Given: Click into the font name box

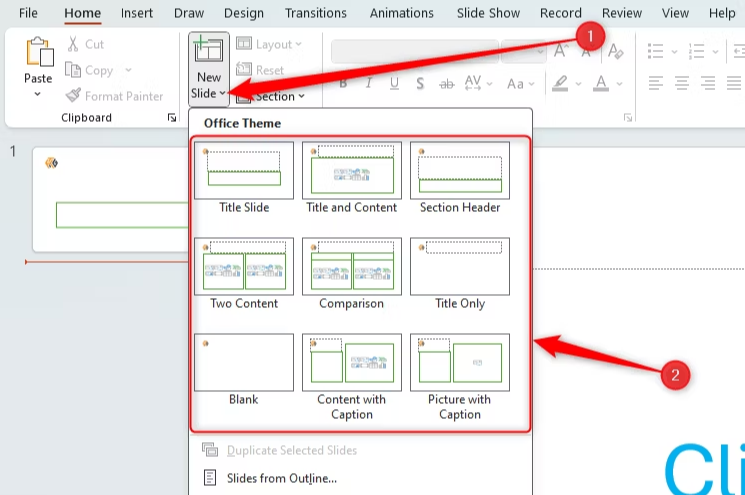Looking at the screenshot, I should 414,51.
